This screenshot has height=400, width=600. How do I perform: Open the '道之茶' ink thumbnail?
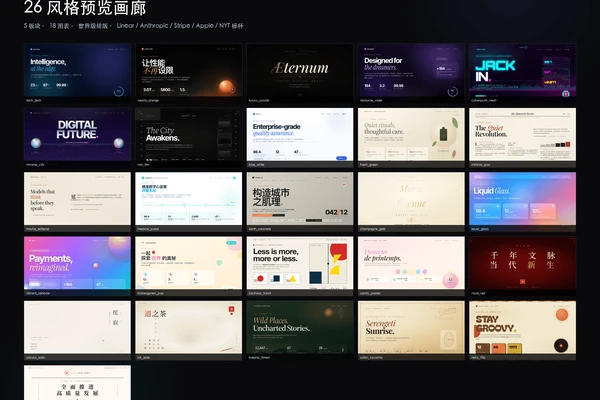click(189, 328)
